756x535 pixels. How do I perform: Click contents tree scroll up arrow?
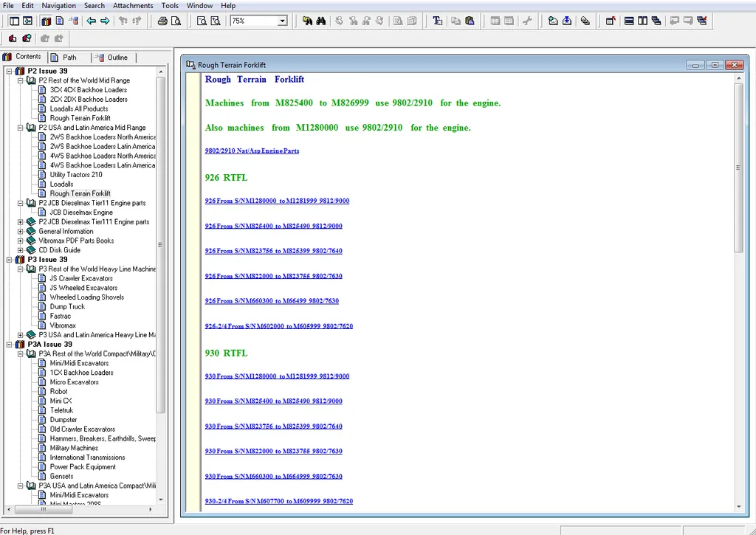coord(160,72)
